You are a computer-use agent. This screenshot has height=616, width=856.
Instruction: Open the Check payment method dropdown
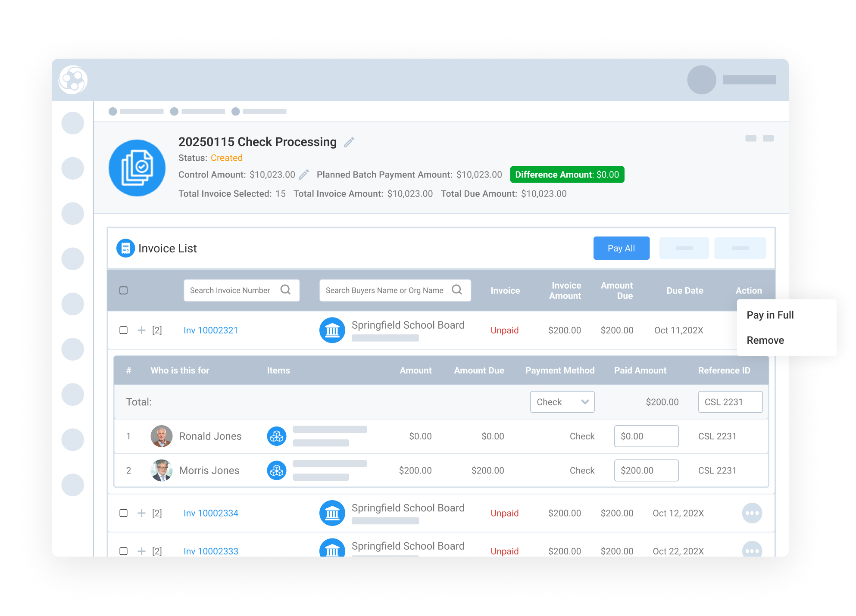tap(562, 401)
